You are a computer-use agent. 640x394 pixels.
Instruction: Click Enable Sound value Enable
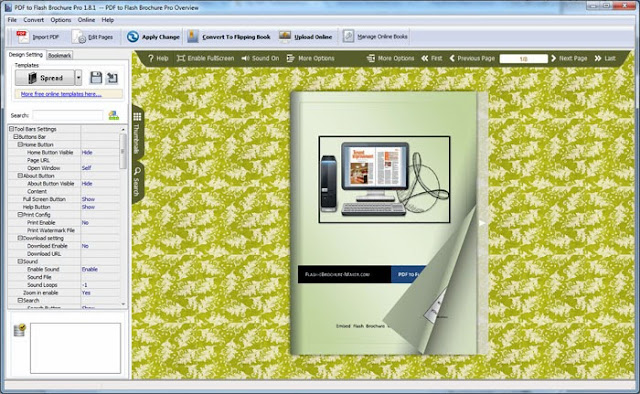89,269
